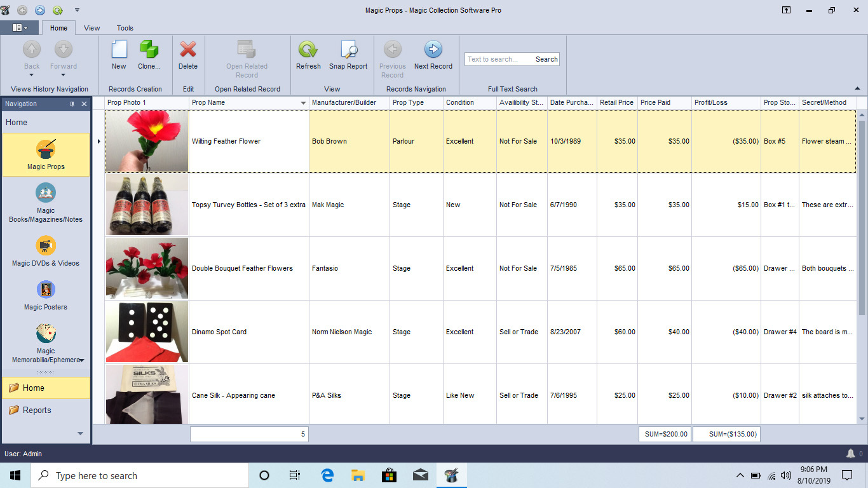The width and height of the screenshot is (868, 488).
Task: Switch to the Tools ribbon tab
Action: (x=125, y=28)
